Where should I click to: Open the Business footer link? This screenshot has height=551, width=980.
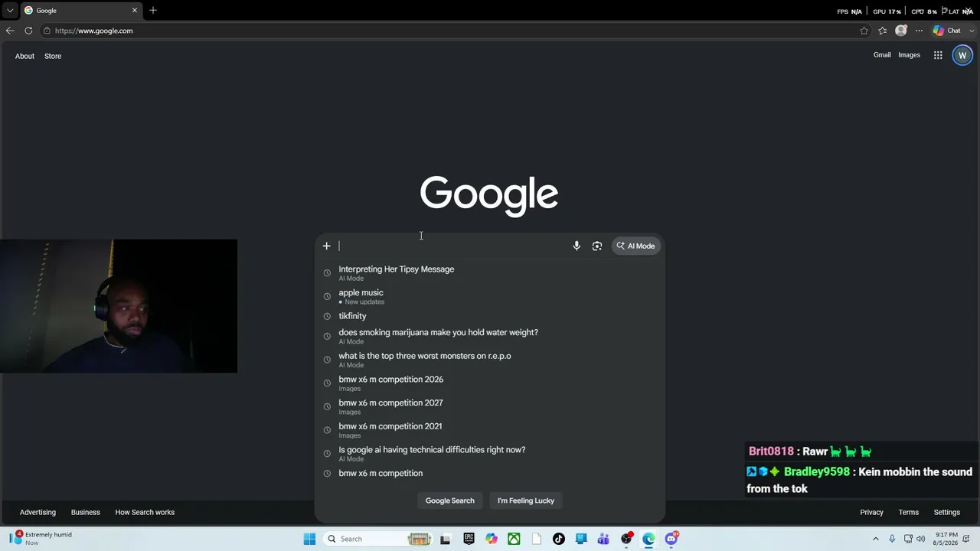[85, 512]
